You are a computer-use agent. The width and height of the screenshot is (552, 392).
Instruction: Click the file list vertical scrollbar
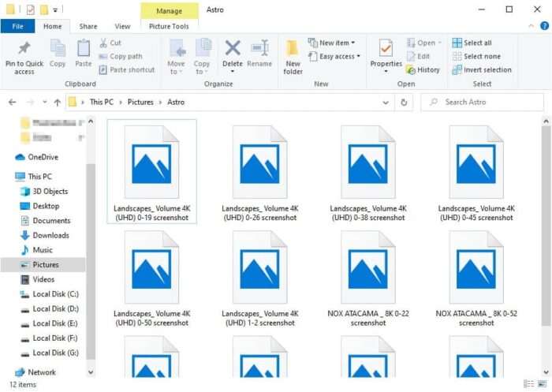(546, 226)
